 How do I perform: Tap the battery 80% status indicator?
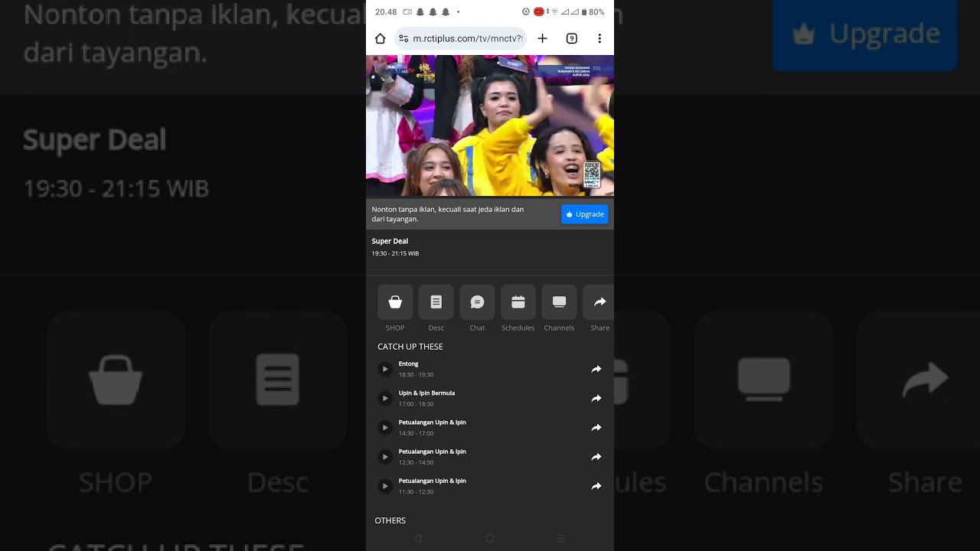(x=593, y=12)
